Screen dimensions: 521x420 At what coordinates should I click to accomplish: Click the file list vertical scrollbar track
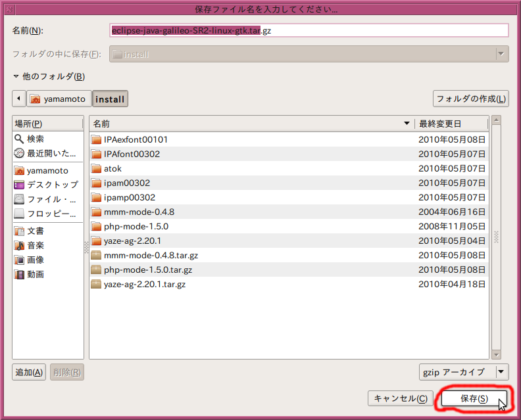(x=496, y=237)
